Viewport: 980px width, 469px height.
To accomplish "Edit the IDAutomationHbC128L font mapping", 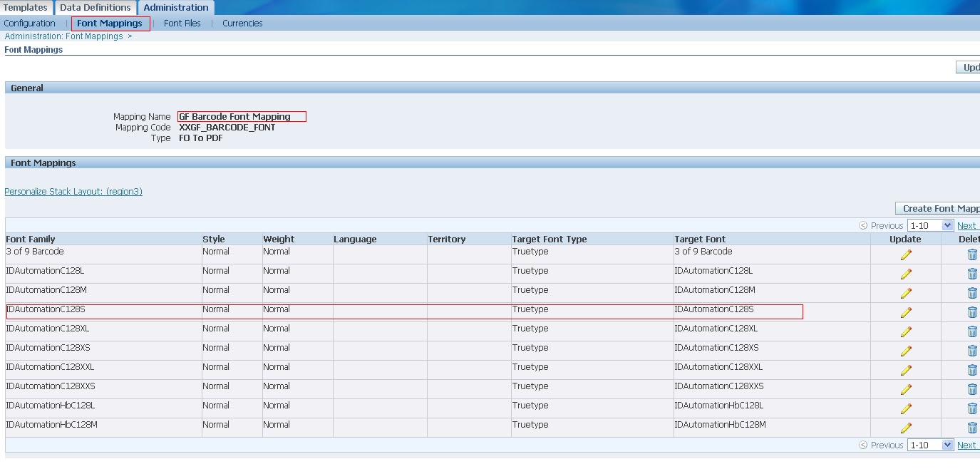I will [905, 408].
